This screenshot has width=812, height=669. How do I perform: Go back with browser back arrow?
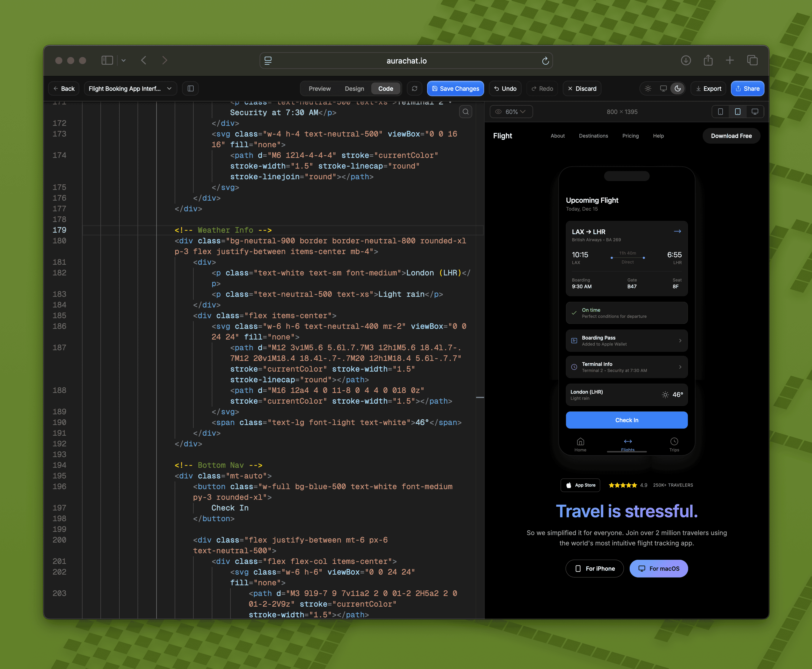tap(144, 61)
